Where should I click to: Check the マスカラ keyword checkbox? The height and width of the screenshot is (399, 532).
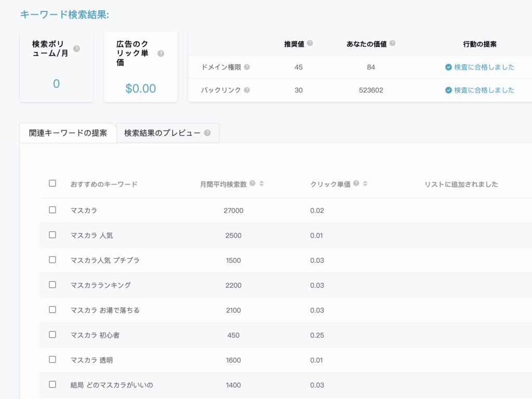point(52,210)
